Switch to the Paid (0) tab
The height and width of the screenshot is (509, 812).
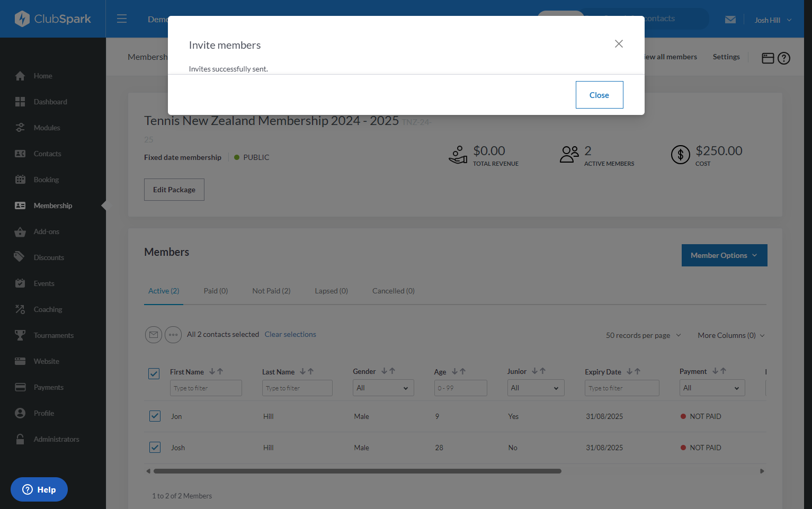click(216, 291)
